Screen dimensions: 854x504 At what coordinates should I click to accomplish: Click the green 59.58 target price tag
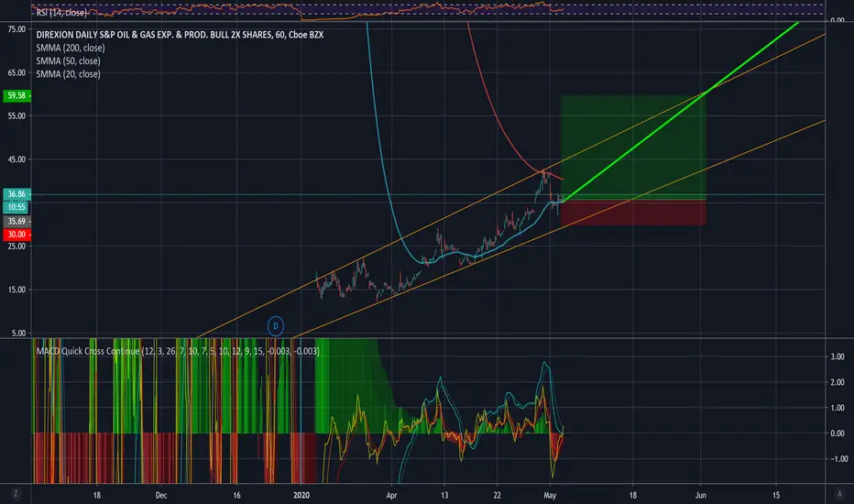[16, 95]
